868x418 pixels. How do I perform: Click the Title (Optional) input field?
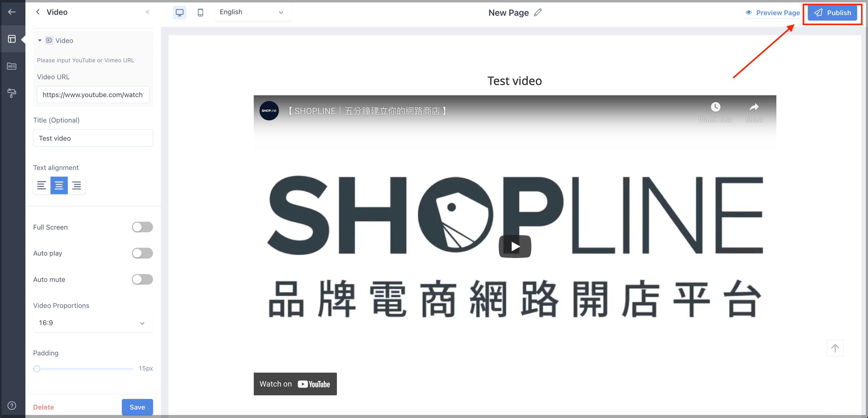pyautogui.click(x=93, y=138)
